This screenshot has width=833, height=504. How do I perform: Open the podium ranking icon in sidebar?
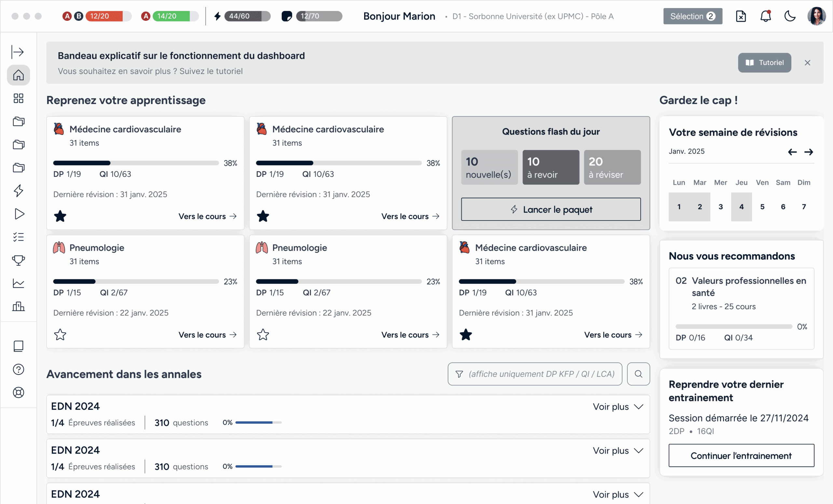coord(18,306)
